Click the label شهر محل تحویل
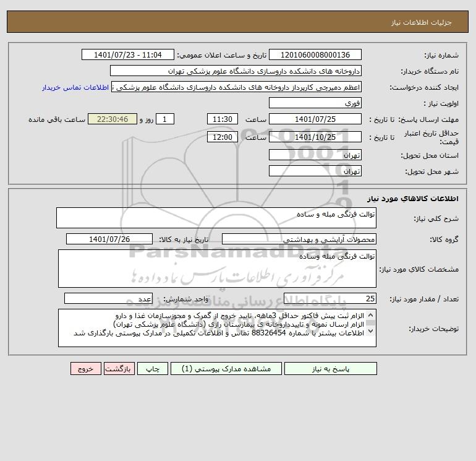Image resolution: width=476 pixels, height=461 pixels. click(432, 171)
